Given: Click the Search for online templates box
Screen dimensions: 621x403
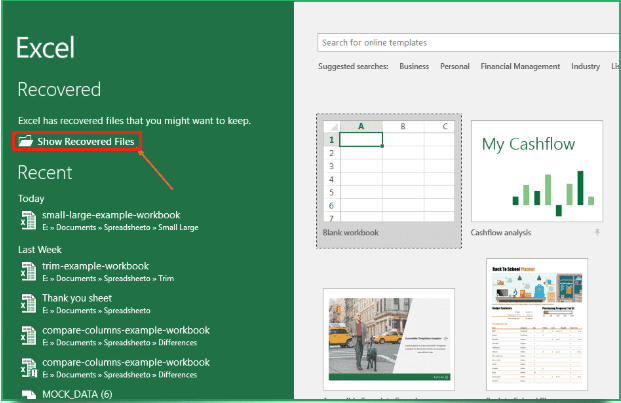Looking at the screenshot, I should coord(465,42).
